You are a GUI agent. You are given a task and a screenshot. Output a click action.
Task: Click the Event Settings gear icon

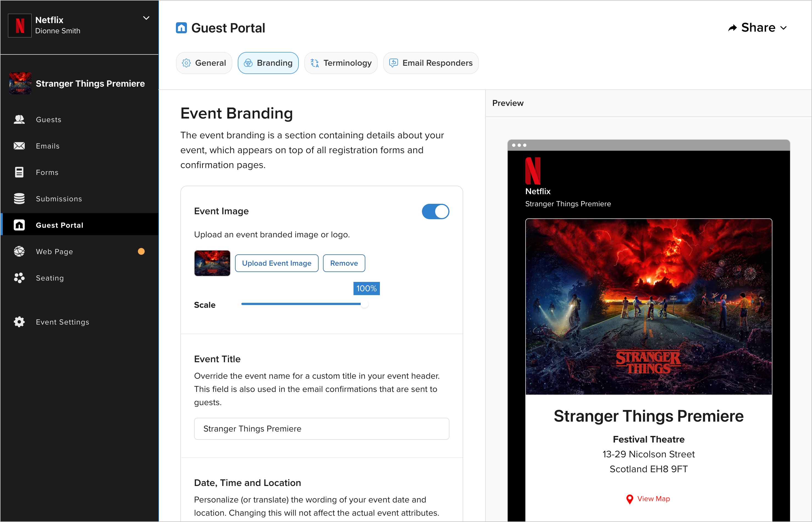[19, 322]
